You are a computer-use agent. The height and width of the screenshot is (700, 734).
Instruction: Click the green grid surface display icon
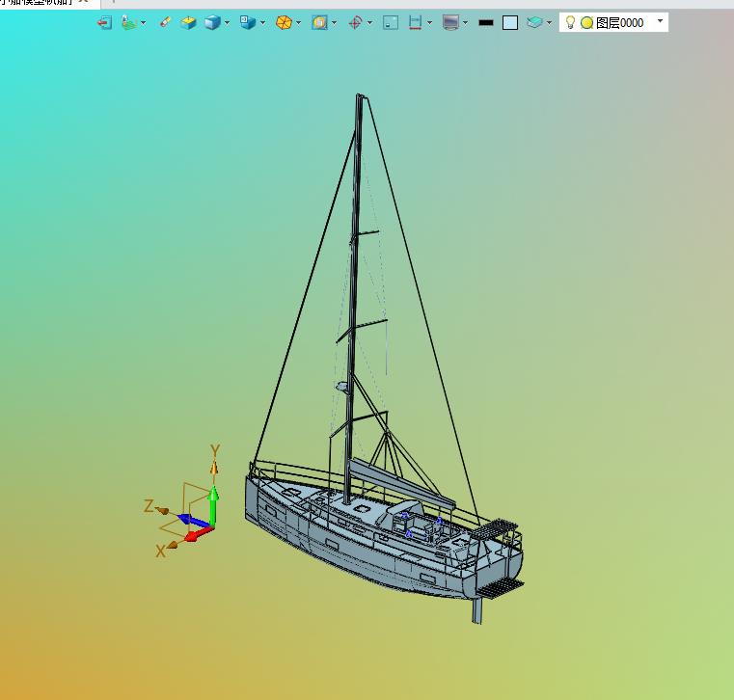[128, 22]
